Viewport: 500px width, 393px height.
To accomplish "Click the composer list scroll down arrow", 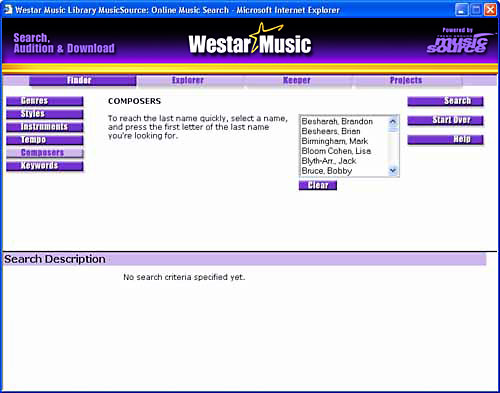I will point(393,171).
